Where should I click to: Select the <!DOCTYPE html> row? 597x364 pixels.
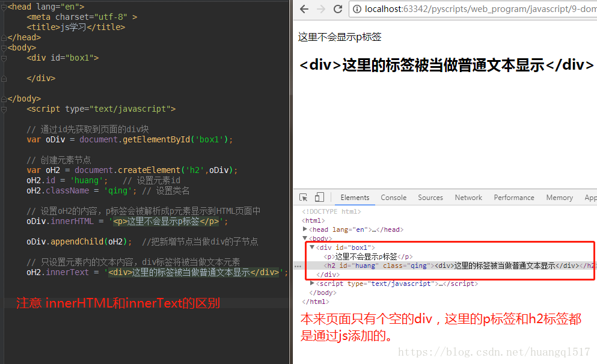331,211
